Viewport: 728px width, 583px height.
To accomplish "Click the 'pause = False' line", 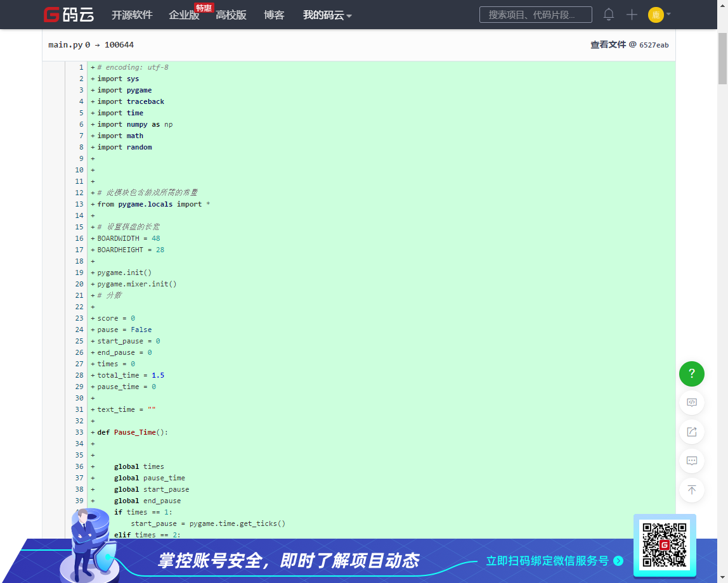I will pos(124,330).
